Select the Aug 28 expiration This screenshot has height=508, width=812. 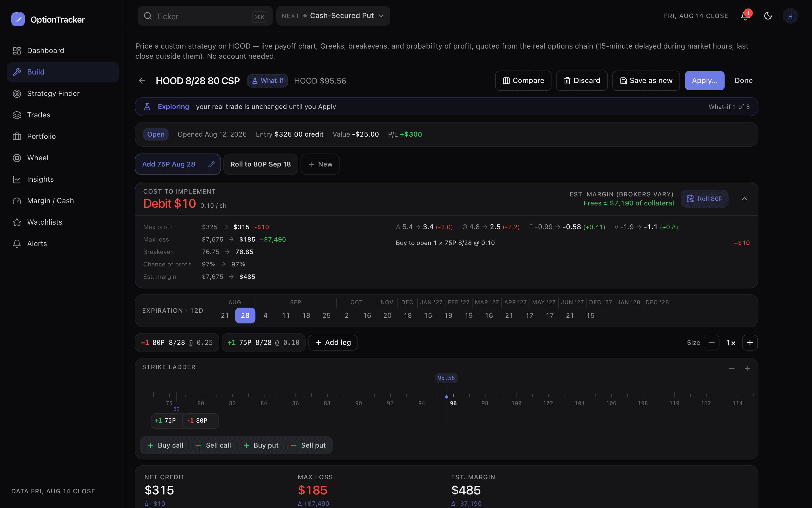245,316
